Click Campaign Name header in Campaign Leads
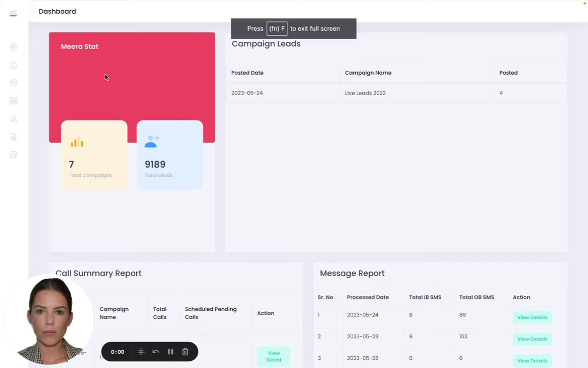Viewport: 588px width, 368px height. 368,73
